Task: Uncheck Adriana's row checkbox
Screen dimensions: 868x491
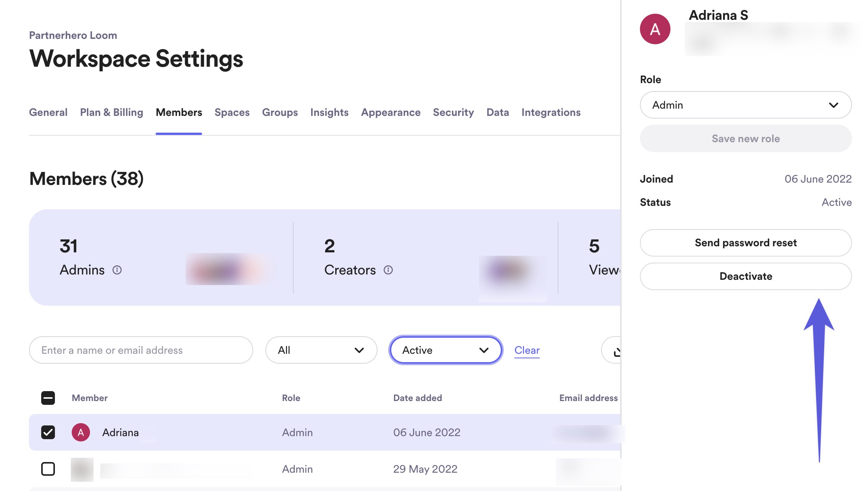Action: click(48, 432)
